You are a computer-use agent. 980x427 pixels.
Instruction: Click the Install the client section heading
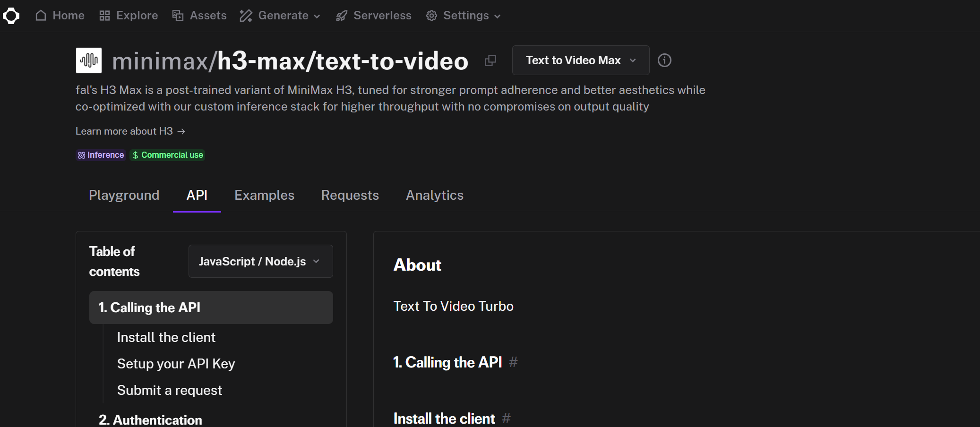(x=444, y=418)
